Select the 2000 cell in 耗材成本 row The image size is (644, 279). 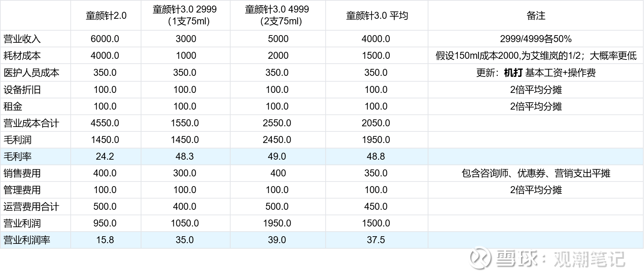278,56
